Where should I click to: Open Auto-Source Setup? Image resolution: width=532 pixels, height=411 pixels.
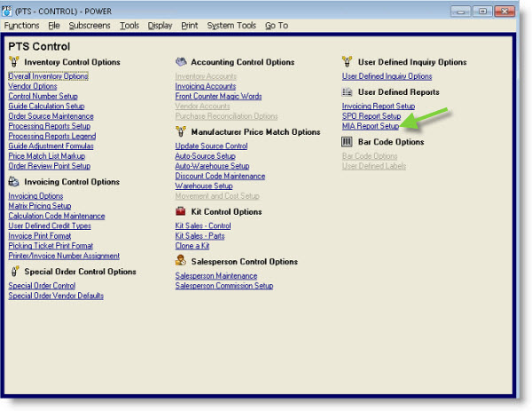tap(206, 156)
